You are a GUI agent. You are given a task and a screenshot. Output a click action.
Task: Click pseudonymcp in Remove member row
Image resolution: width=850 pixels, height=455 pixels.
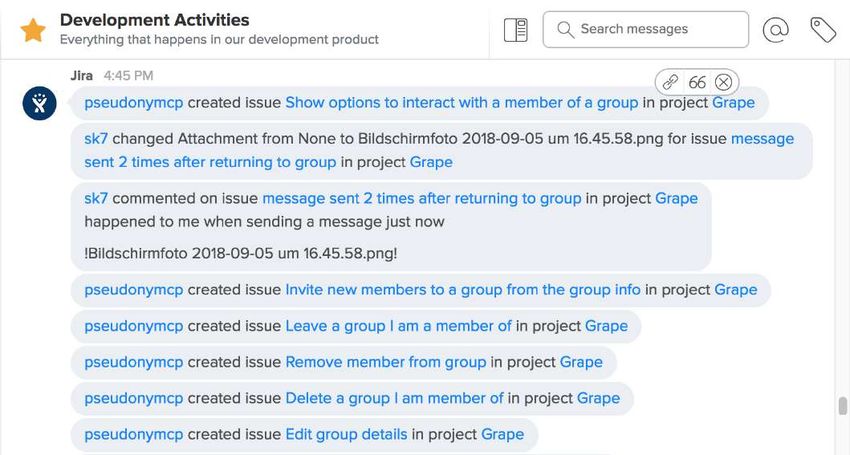click(x=134, y=362)
